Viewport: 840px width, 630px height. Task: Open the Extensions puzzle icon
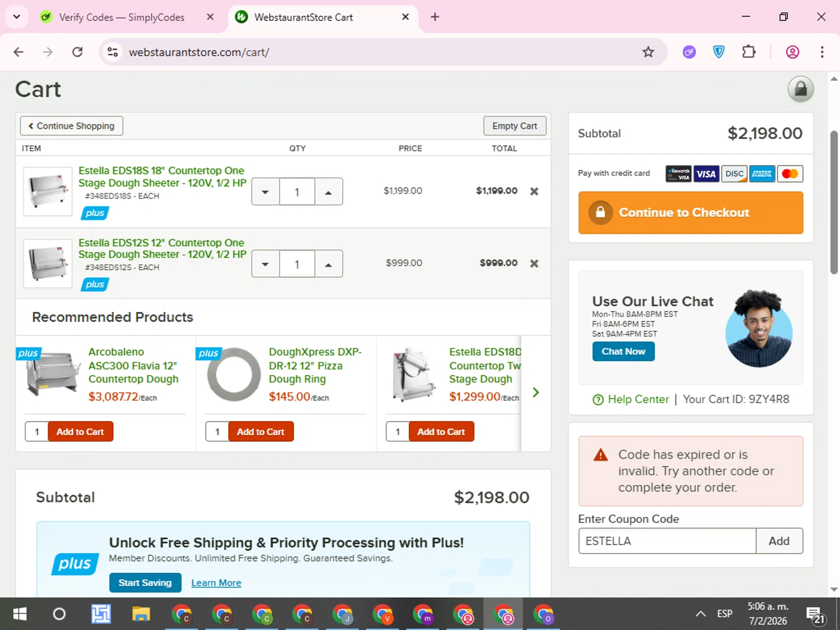pyautogui.click(x=749, y=52)
